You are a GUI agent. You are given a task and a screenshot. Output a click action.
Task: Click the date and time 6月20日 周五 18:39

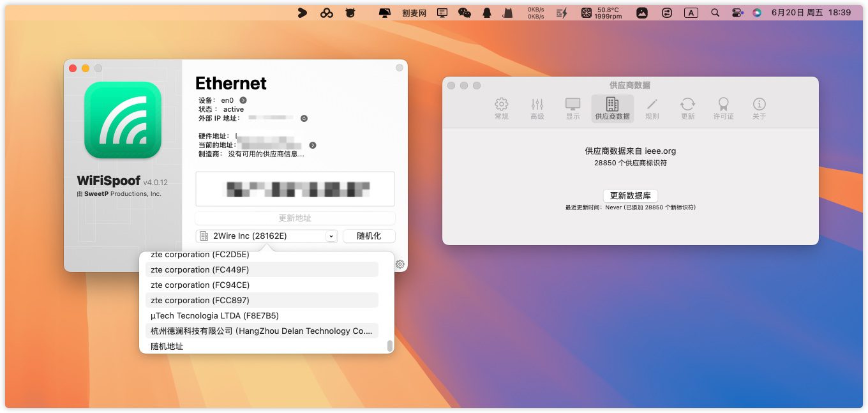(x=811, y=13)
